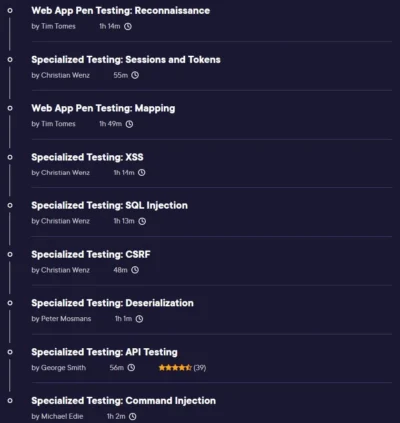Open Specialized Testing: CSRF course
The height and width of the screenshot is (423, 400).
coord(91,254)
